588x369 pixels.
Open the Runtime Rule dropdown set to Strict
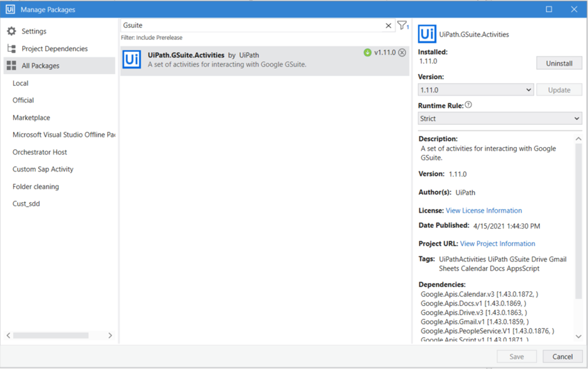pos(500,118)
